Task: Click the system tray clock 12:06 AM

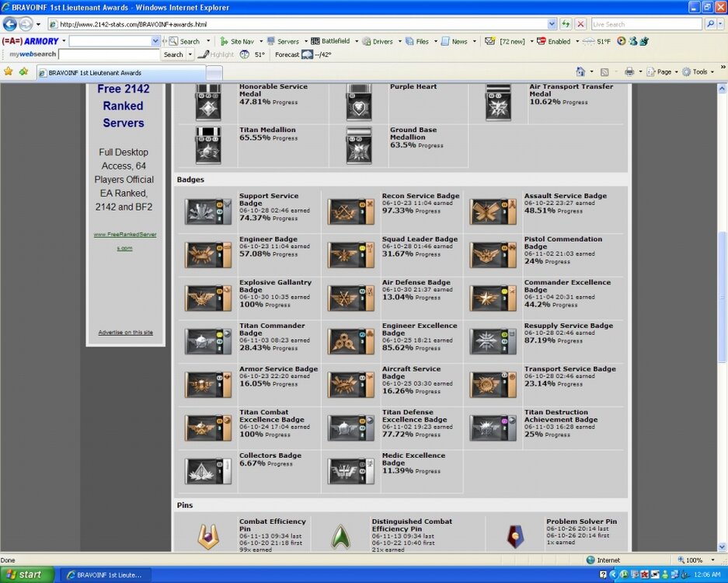Action: (707, 574)
